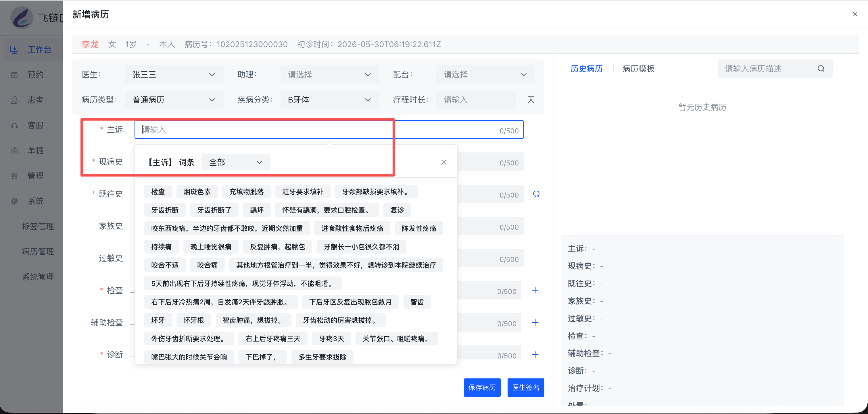868x414 pixels.
Task: Select the 牙齿松动的厉害想拔掉。 phrase tag
Action: (x=341, y=320)
